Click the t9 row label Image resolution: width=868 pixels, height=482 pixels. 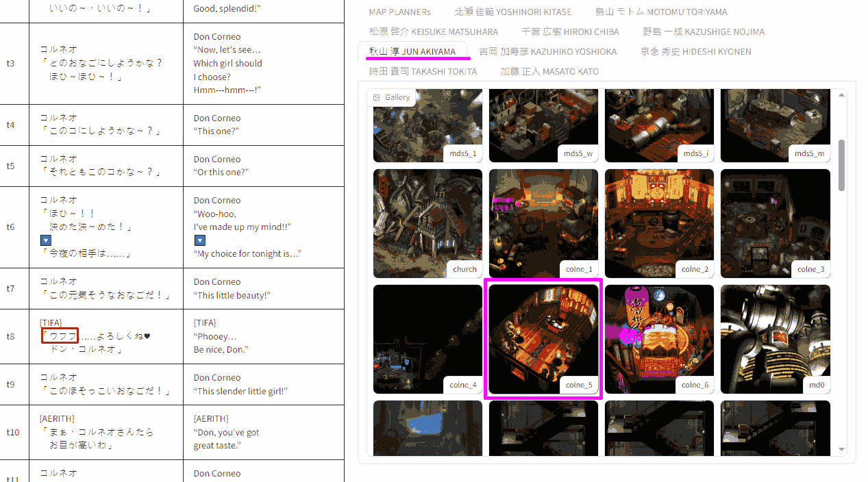click(10, 384)
